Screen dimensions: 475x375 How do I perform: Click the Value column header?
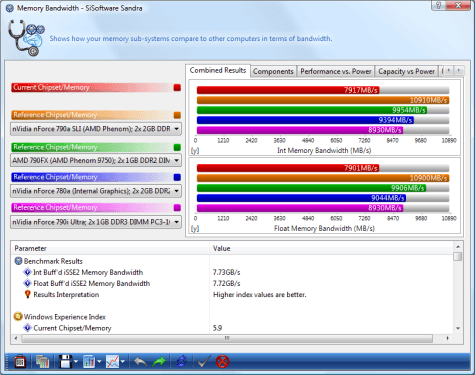click(332, 248)
